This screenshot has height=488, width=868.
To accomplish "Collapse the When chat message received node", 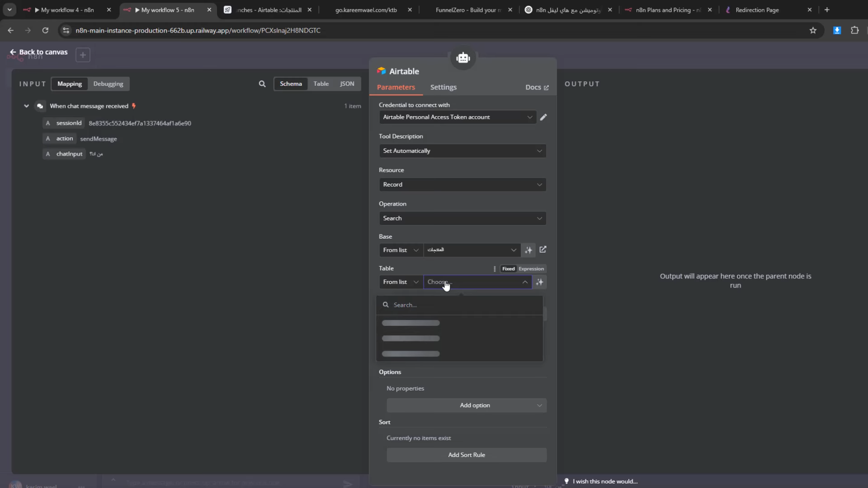I will [26, 106].
